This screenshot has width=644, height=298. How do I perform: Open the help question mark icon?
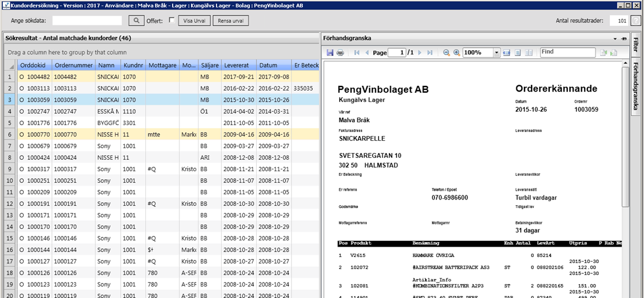point(635,21)
